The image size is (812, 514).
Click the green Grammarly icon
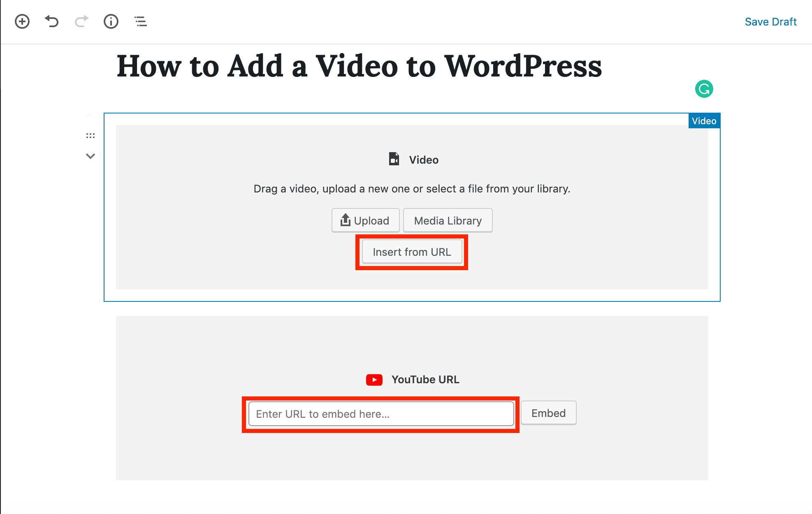tap(704, 89)
